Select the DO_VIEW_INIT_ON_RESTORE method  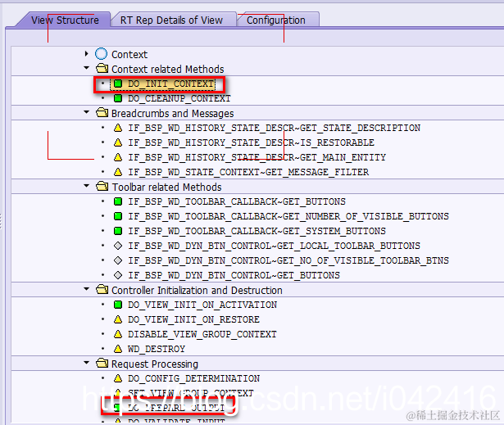[x=193, y=319]
